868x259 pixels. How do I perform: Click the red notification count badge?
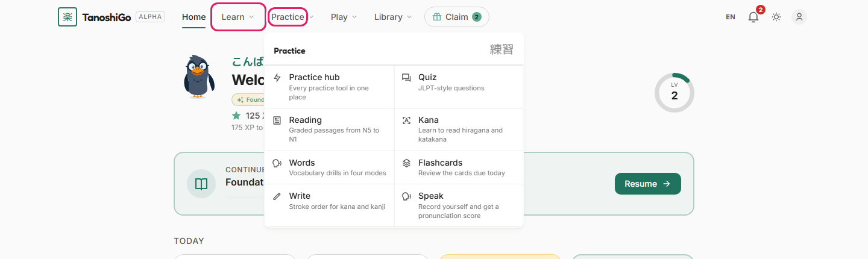(760, 10)
